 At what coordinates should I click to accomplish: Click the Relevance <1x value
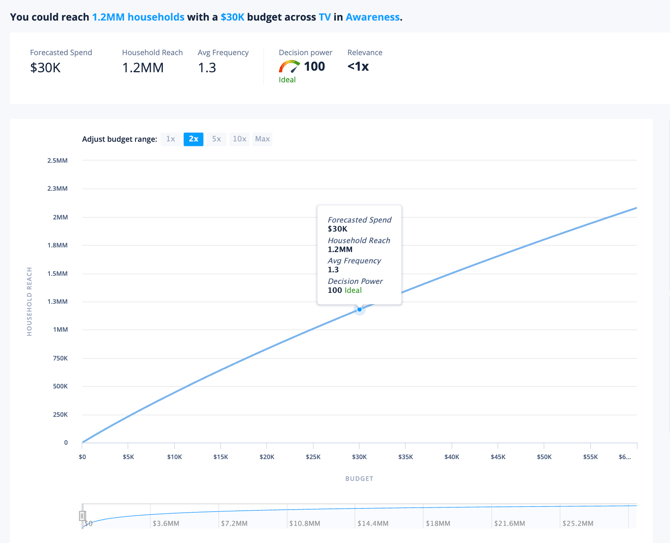(x=358, y=67)
